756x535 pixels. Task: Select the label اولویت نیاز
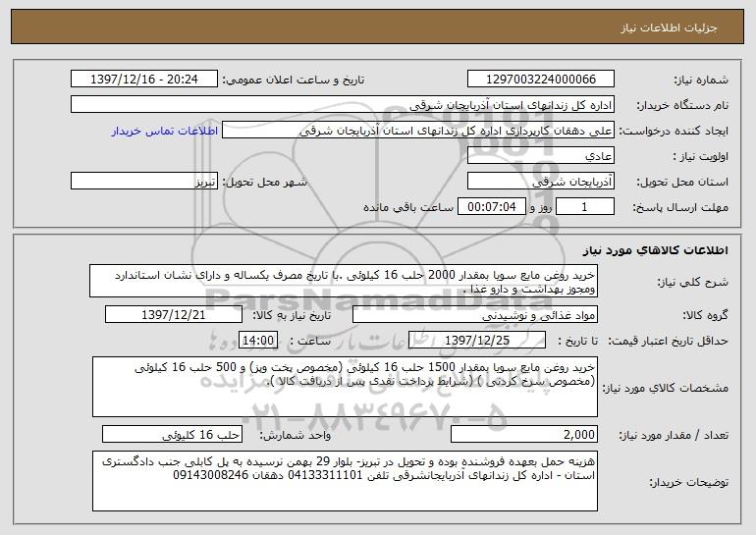point(701,157)
